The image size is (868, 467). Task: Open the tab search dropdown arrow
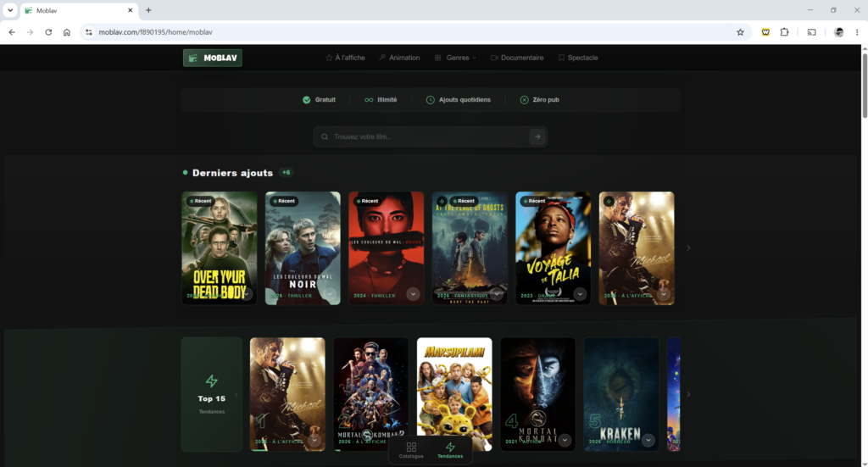point(10,10)
